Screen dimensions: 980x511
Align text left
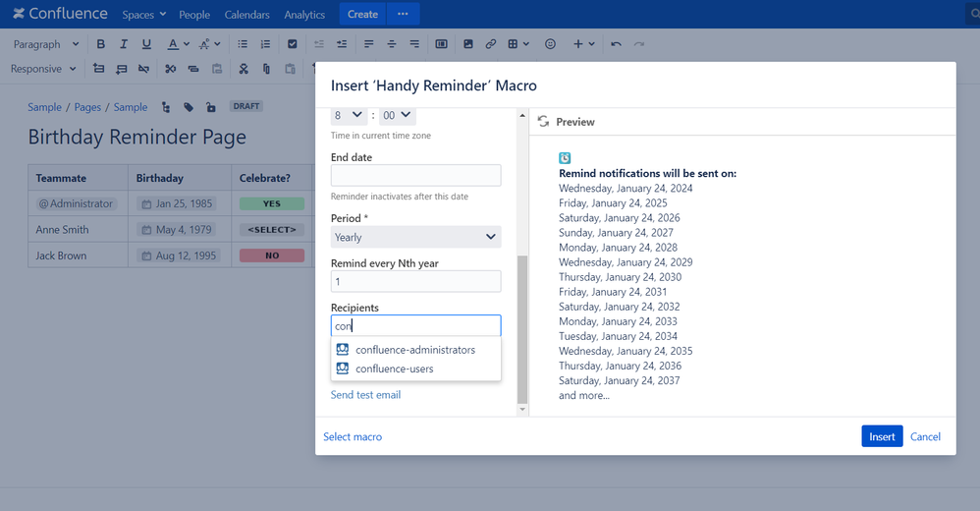click(x=369, y=44)
